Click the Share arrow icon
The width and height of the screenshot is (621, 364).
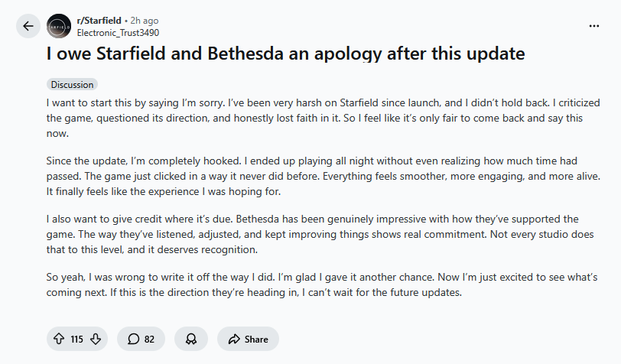click(232, 339)
